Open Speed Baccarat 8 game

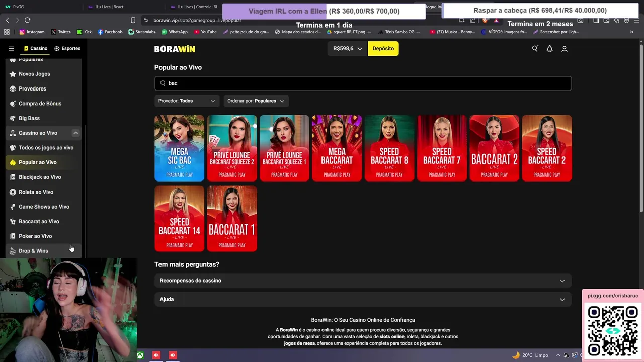click(x=389, y=148)
